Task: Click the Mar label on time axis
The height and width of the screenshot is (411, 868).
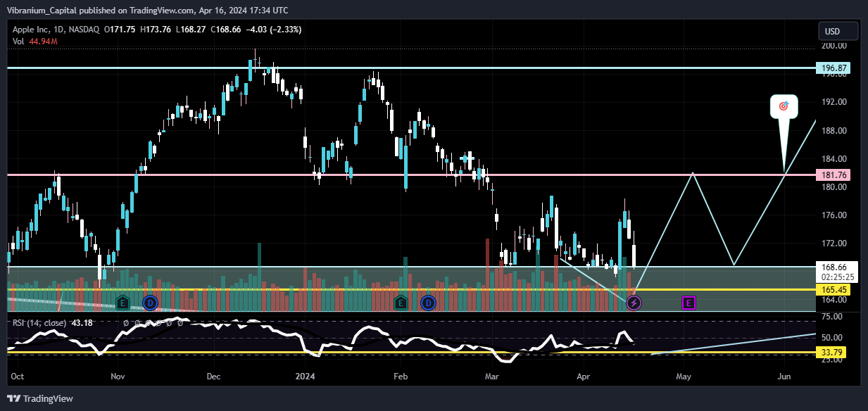Action: coord(492,377)
